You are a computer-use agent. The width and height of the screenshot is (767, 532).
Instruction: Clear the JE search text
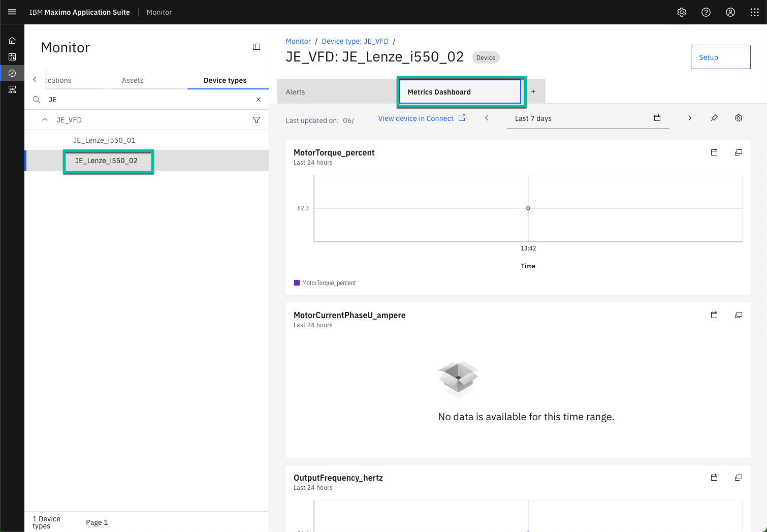(x=259, y=100)
